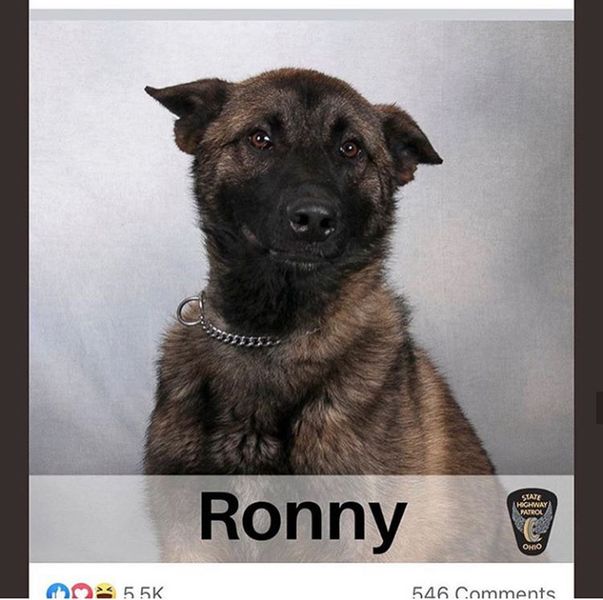
Task: Click the blue Like reaction icon
Action: point(58,592)
